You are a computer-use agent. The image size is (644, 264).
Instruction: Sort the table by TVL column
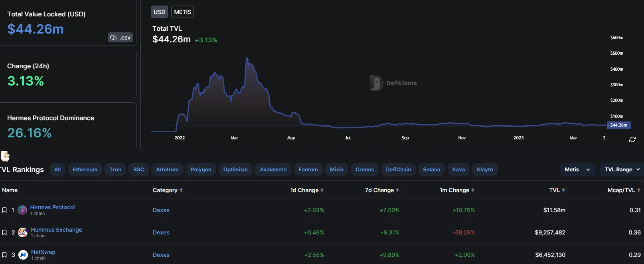tap(557, 190)
